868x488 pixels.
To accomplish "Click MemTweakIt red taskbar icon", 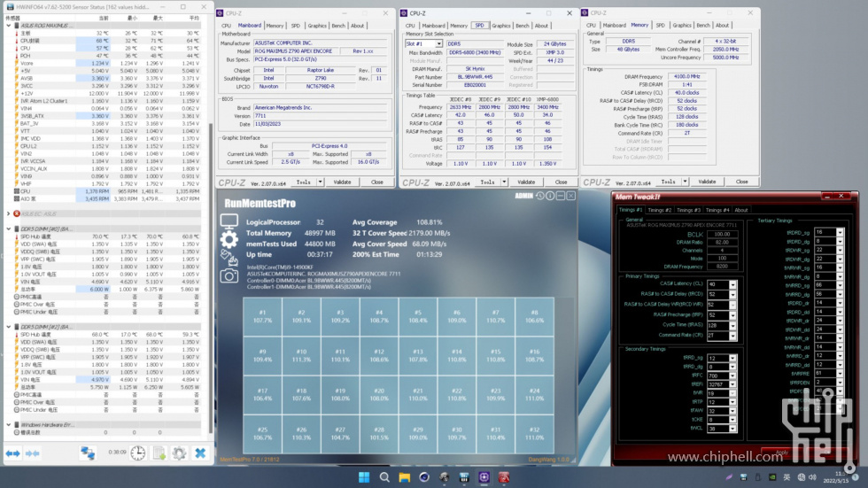I will point(504,477).
